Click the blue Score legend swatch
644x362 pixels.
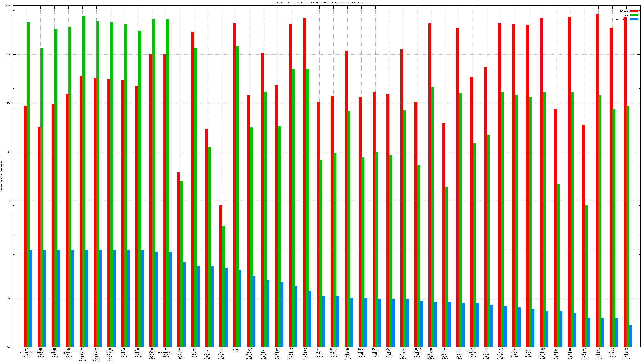tap(634, 19)
